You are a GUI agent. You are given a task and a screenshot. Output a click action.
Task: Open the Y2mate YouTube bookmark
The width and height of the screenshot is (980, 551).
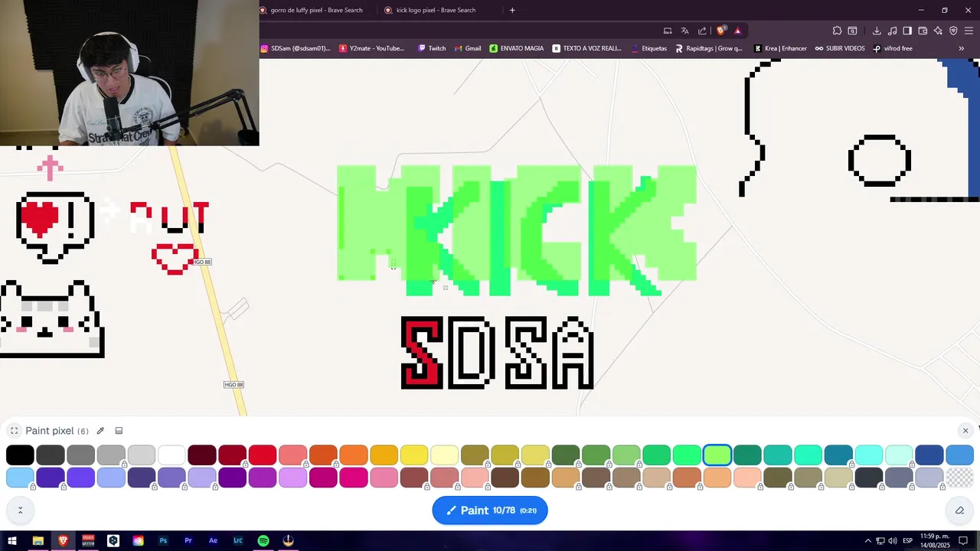[371, 48]
